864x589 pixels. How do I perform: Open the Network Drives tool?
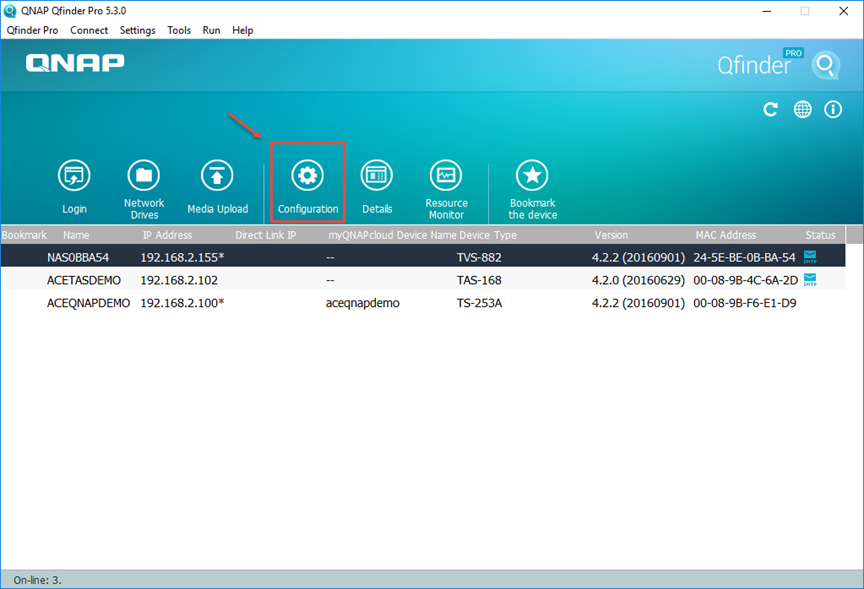pos(144,176)
